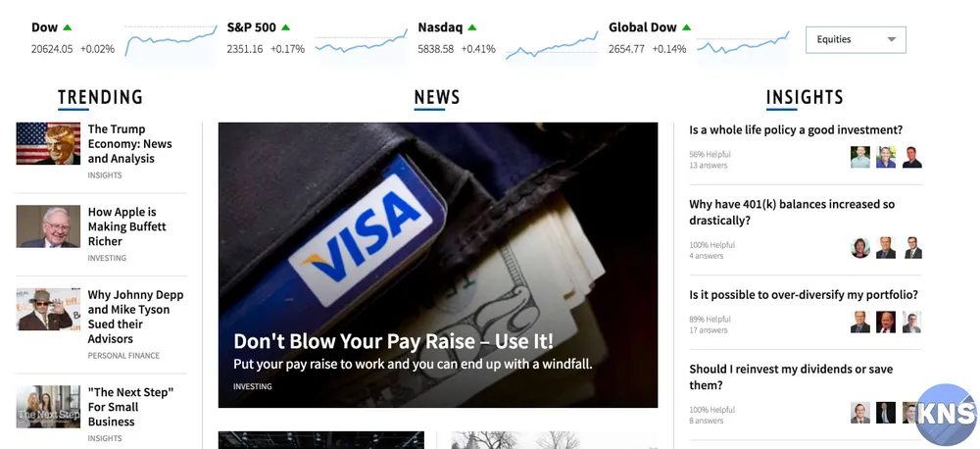Image resolution: width=980 pixels, height=449 pixels.
Task: Click the Nasdaq green up-arrow indicator
Action: [472, 27]
